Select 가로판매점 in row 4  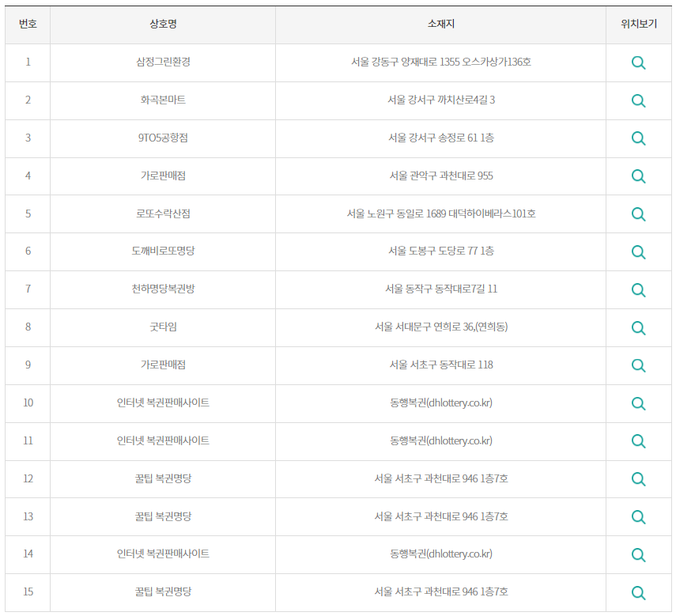click(x=163, y=176)
